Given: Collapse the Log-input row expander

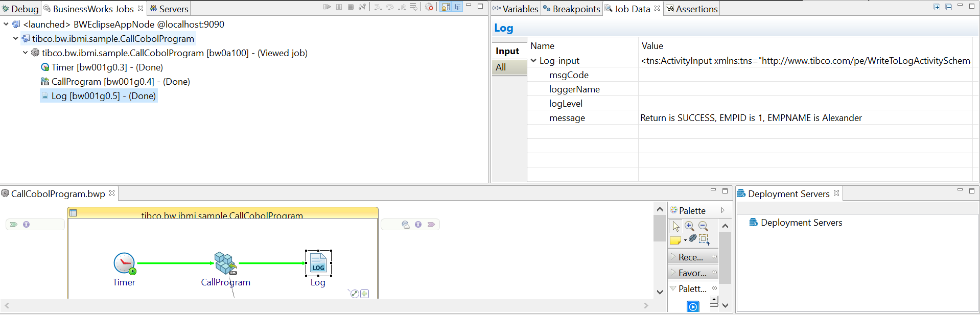Looking at the screenshot, I should (x=533, y=60).
